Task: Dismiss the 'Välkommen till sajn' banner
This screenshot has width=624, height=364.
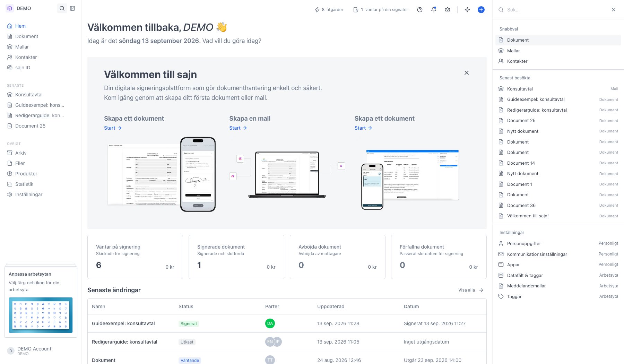Action: click(x=467, y=73)
